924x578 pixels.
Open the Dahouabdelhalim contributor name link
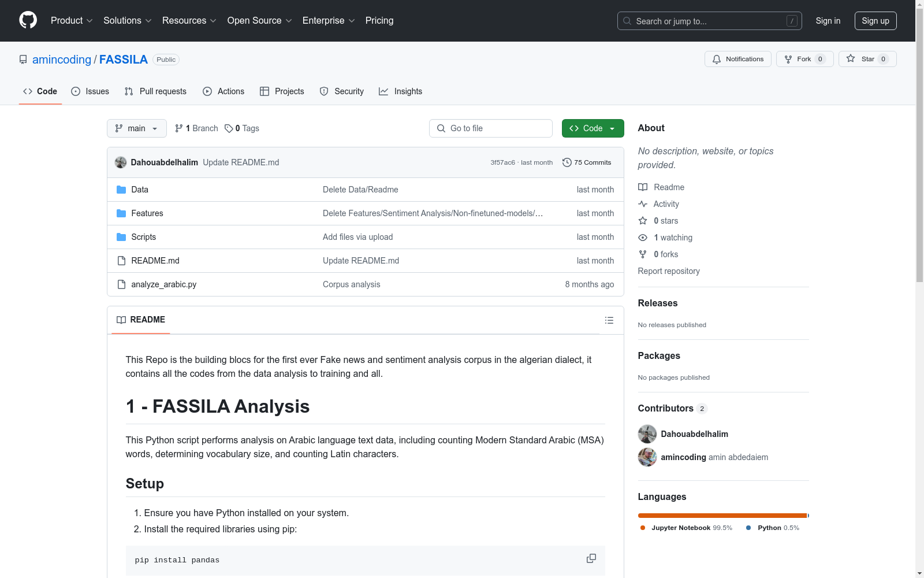[695, 434]
